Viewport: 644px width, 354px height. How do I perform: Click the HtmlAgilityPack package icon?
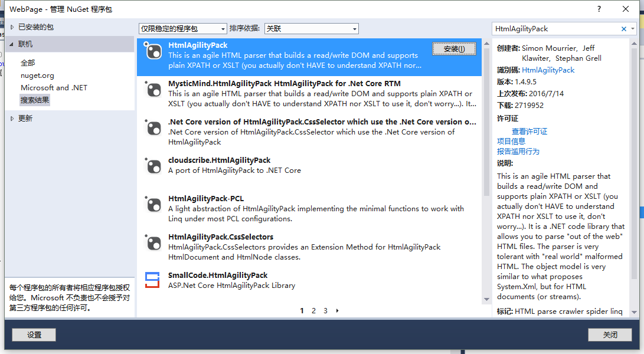point(153,51)
